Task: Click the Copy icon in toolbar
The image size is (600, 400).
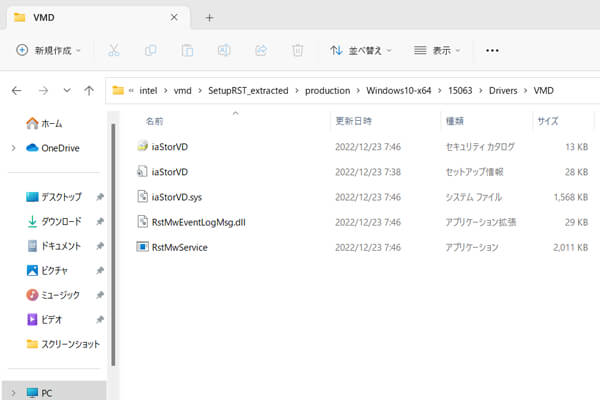Action: click(x=150, y=50)
